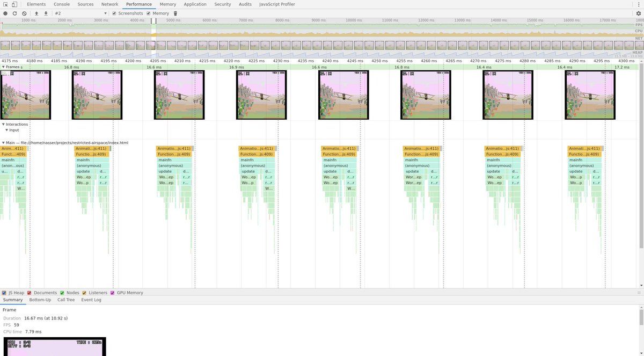Image resolution: width=644 pixels, height=356 pixels.
Task: Collapse the Interactions section
Action: [x=3, y=125]
